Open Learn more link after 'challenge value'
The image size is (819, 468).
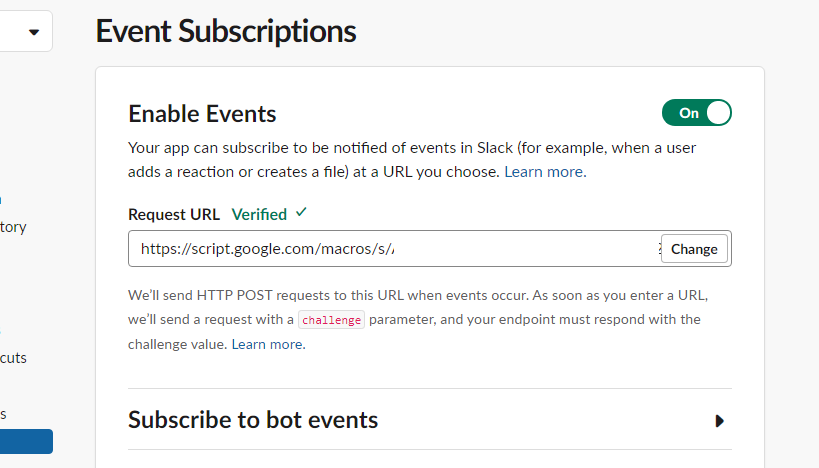[x=267, y=344]
